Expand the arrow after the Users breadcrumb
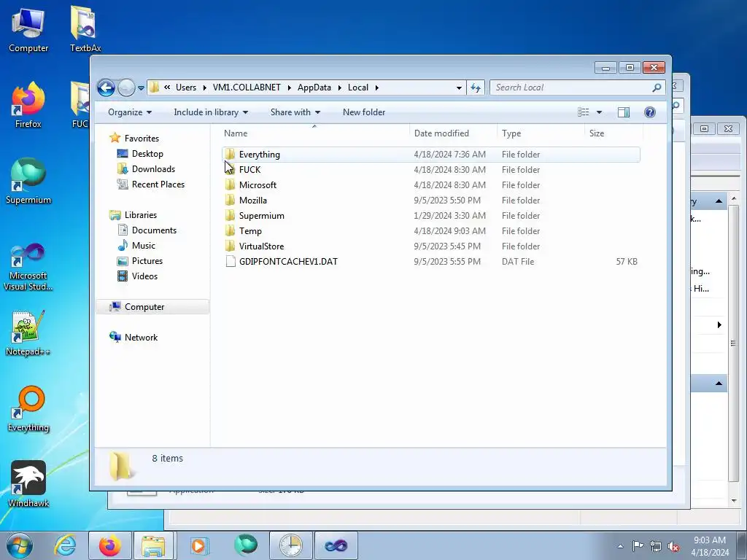Image resolution: width=747 pixels, height=560 pixels. point(205,87)
